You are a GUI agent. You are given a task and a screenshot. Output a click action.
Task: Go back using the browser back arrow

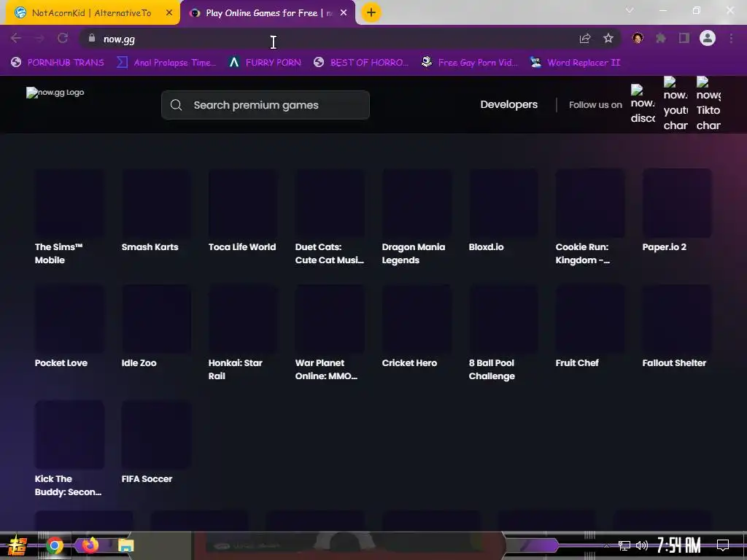click(16, 39)
